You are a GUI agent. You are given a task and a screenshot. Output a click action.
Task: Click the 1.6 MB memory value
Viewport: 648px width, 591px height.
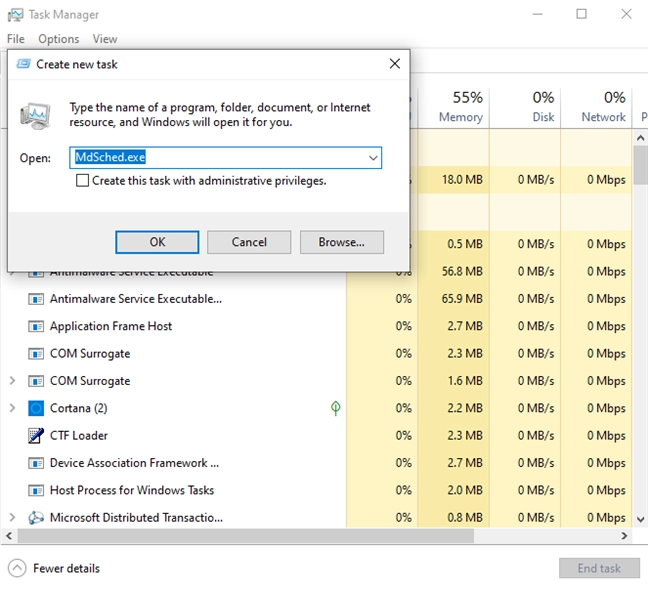465,381
